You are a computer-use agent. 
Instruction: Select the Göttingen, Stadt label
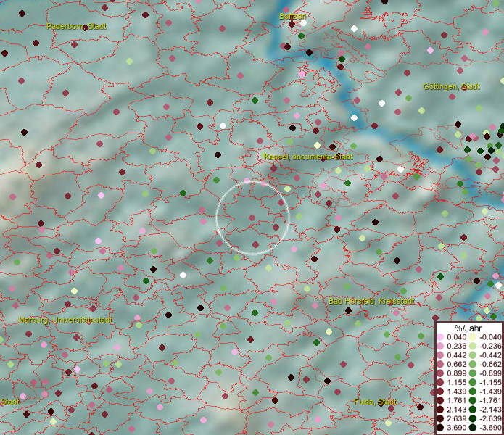[451, 86]
